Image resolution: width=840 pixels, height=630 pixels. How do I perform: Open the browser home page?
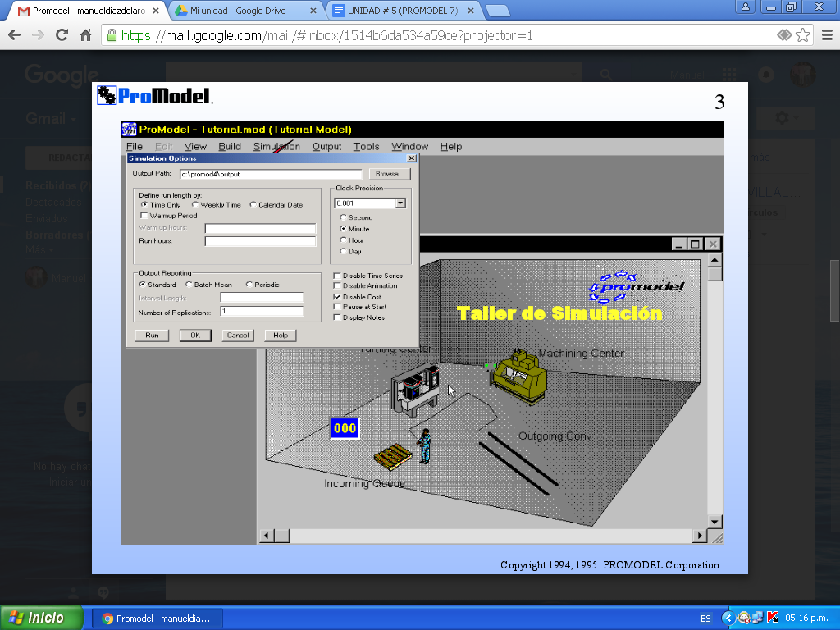coord(85,35)
